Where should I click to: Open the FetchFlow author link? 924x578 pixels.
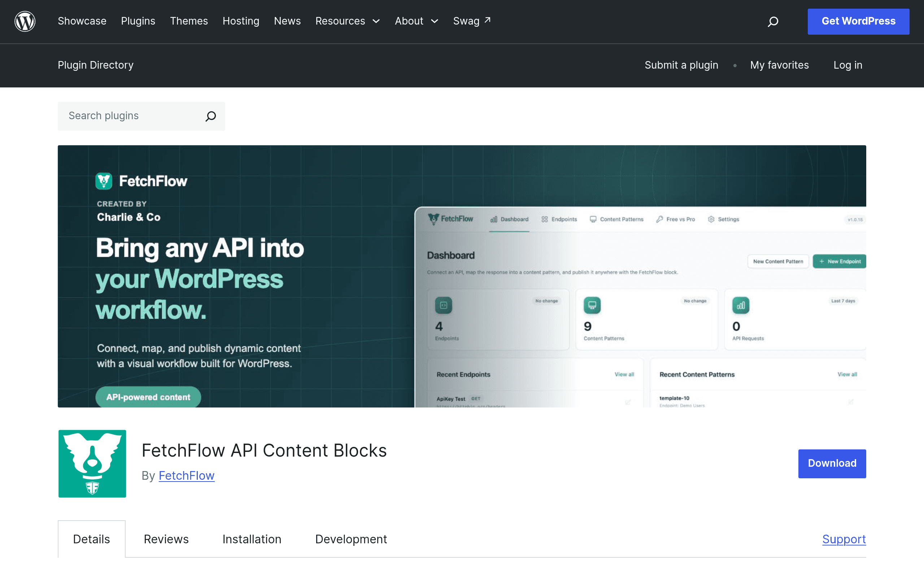(186, 475)
